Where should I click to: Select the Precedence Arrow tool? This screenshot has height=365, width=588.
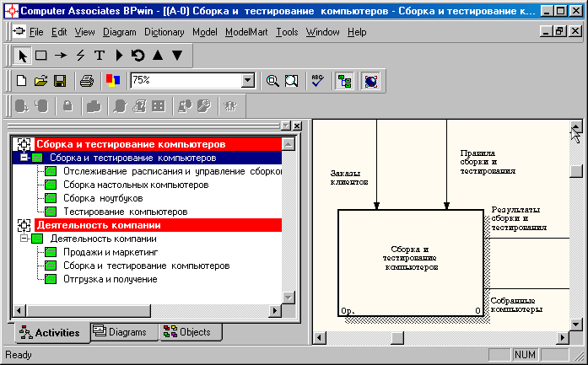61,56
